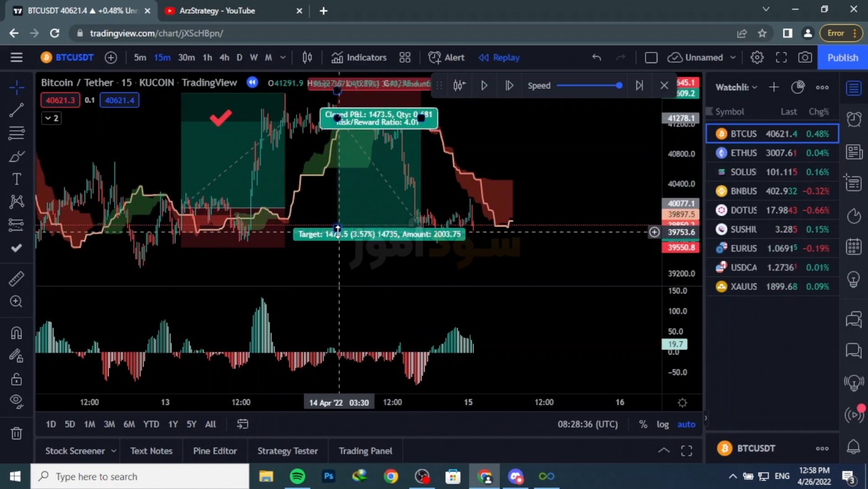868x489 pixels.
Task: Toggle magnet mode
Action: pyautogui.click(x=17, y=333)
